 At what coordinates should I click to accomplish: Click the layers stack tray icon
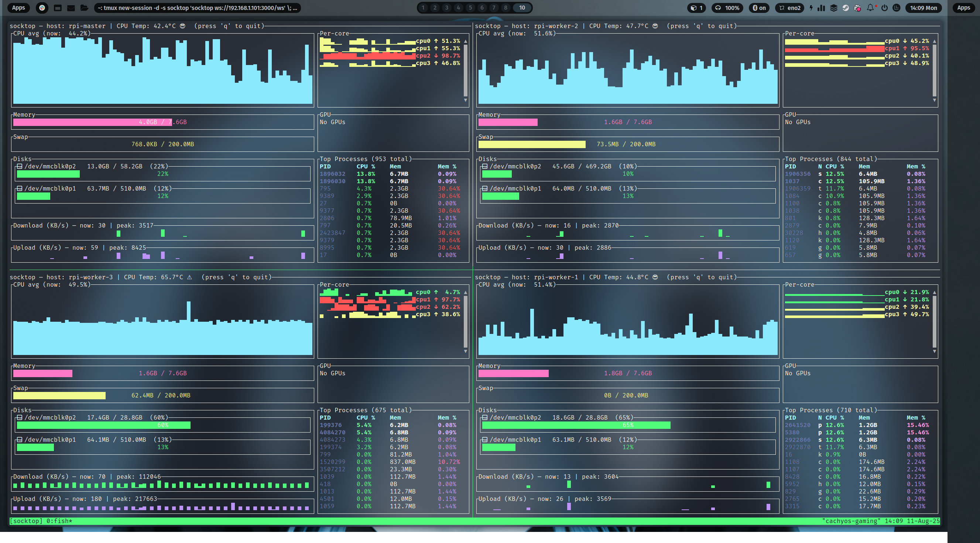[x=833, y=8]
